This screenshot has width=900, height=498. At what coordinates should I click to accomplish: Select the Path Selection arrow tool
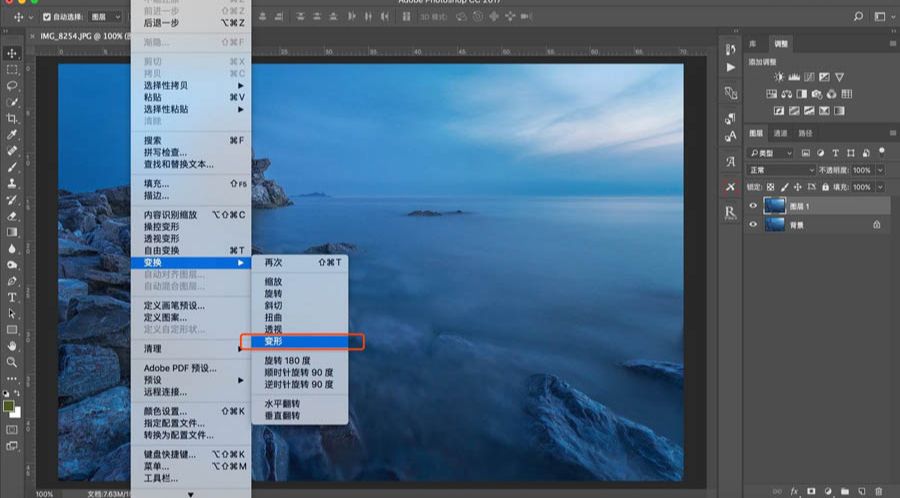pos(11,314)
